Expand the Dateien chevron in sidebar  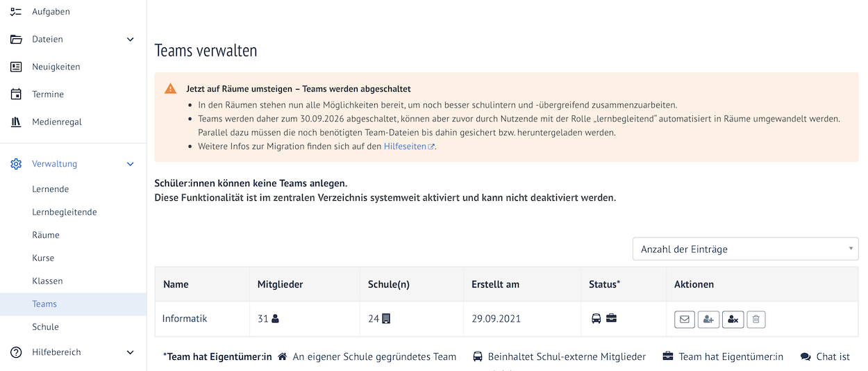pyautogui.click(x=130, y=40)
